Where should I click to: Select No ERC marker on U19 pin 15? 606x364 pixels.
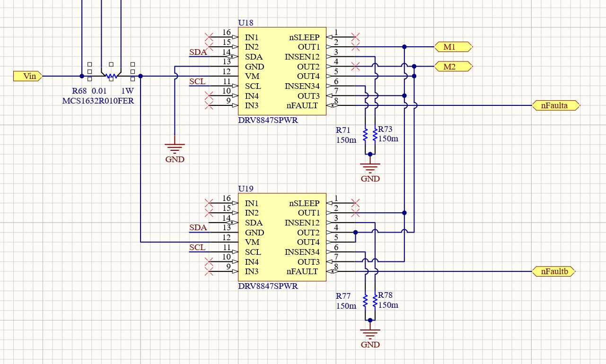coord(208,213)
